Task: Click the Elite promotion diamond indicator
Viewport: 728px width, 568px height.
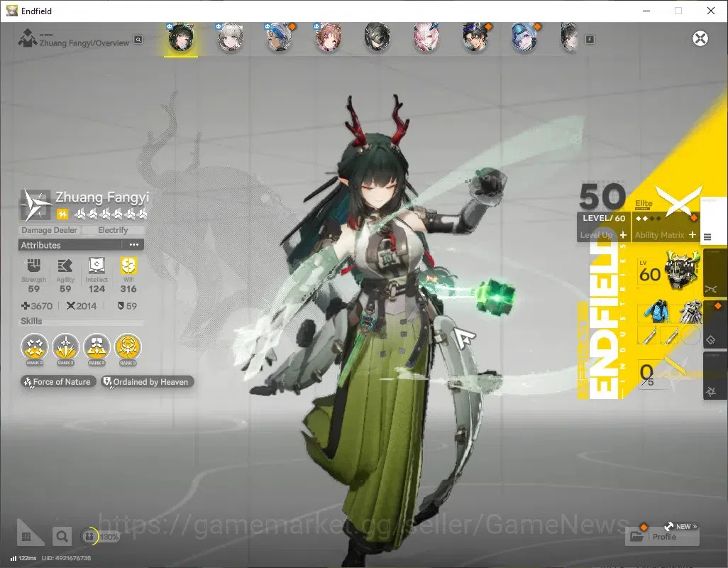Action: [649, 218]
